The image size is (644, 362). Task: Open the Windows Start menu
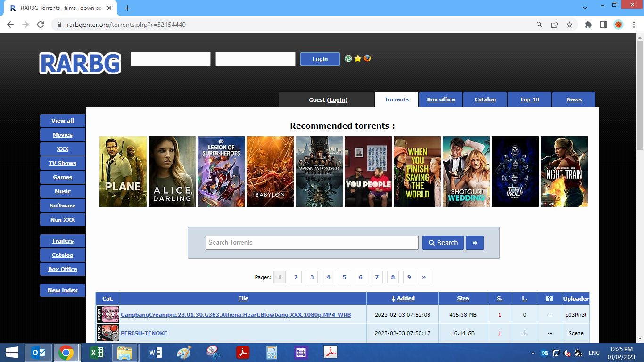tap(12, 352)
